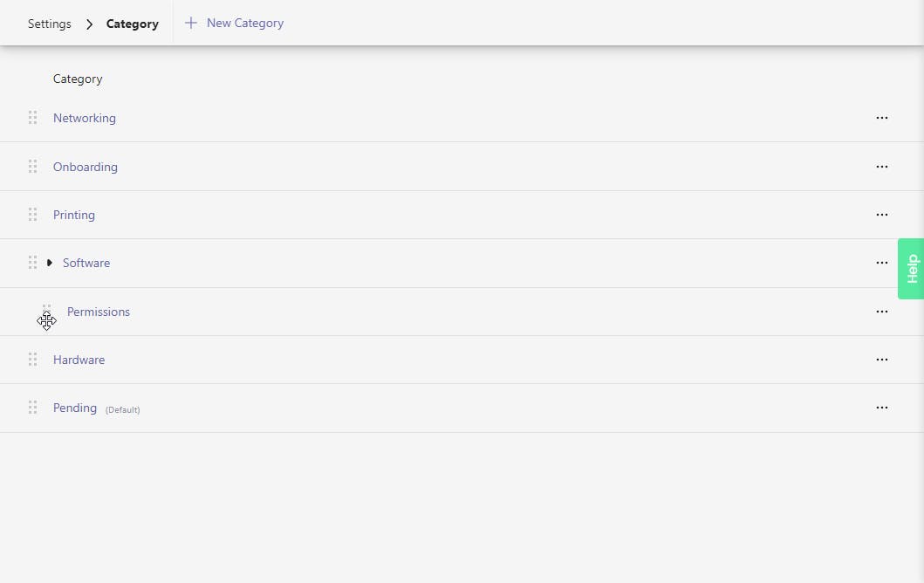924x583 pixels.
Task: Click the drag handle beside Software
Action: (32, 263)
